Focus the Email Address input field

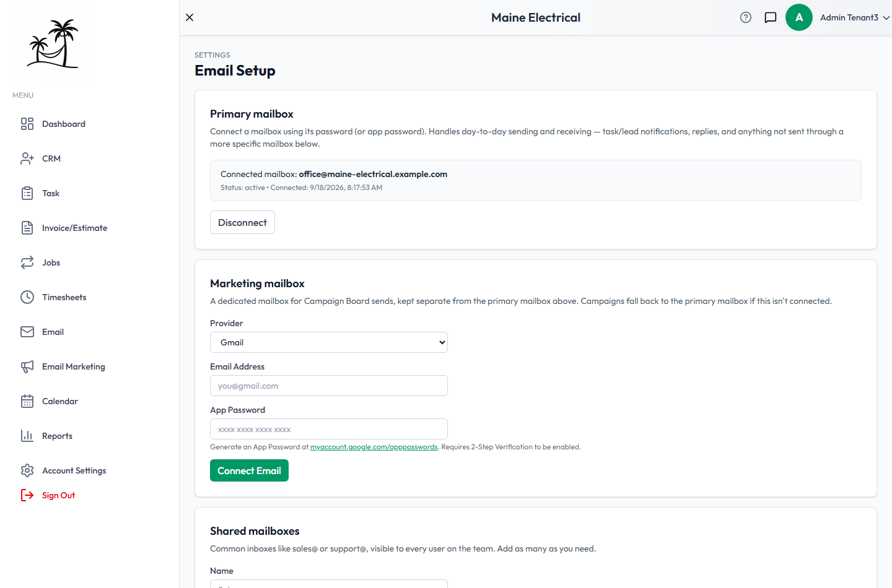click(329, 386)
